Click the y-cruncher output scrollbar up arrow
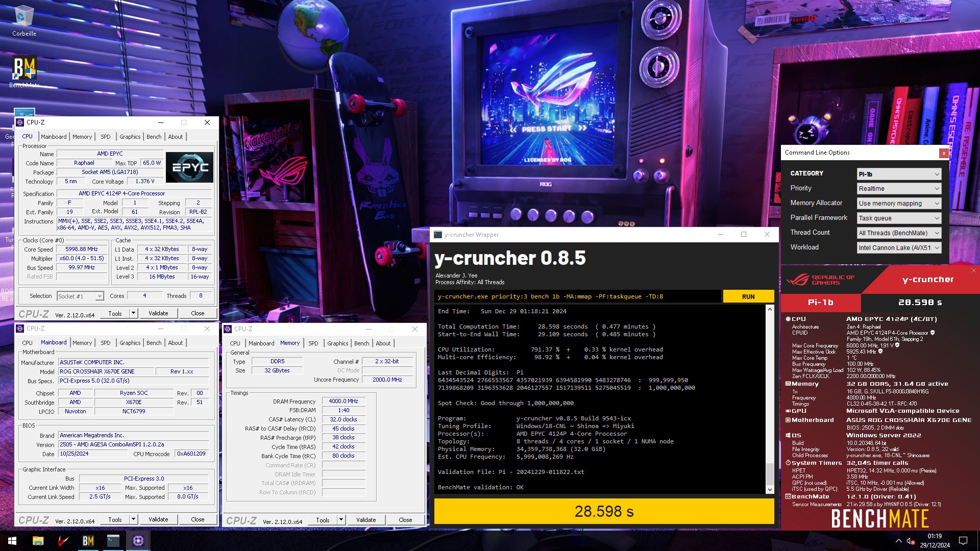Screen dimensions: 980x551 click(x=770, y=309)
